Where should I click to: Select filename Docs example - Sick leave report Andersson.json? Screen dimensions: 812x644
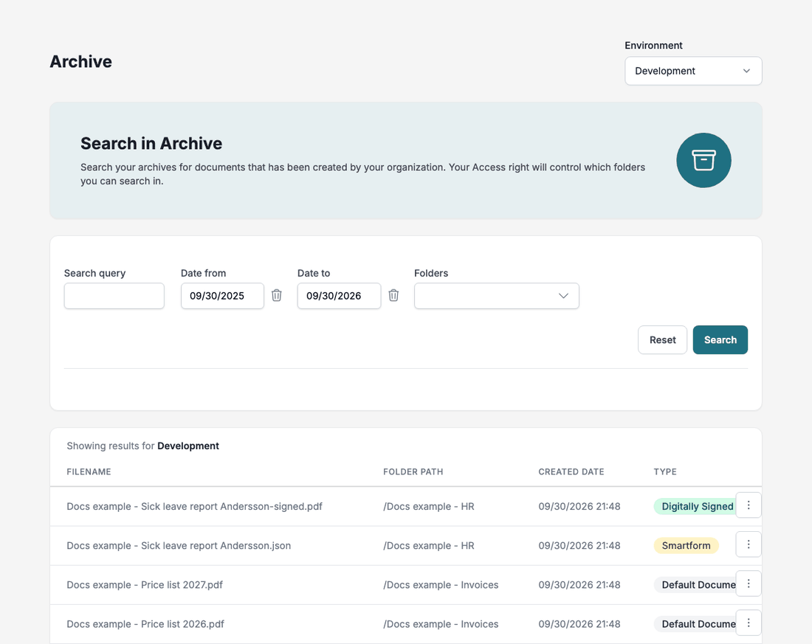click(x=179, y=546)
